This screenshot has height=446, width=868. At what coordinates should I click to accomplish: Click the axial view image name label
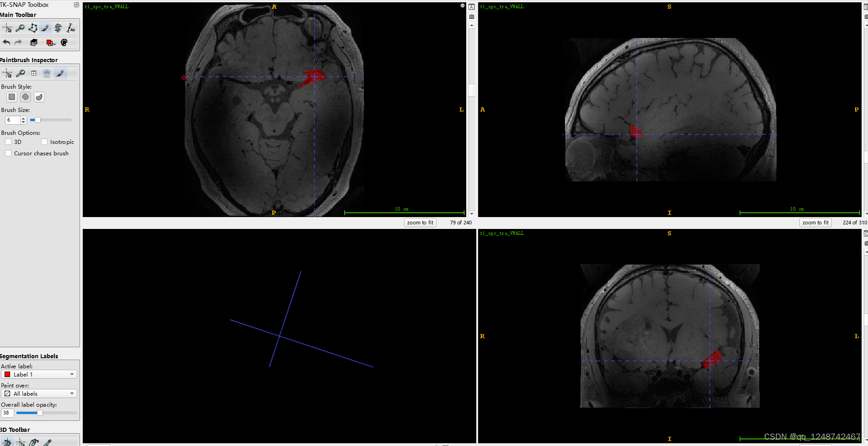pyautogui.click(x=107, y=7)
